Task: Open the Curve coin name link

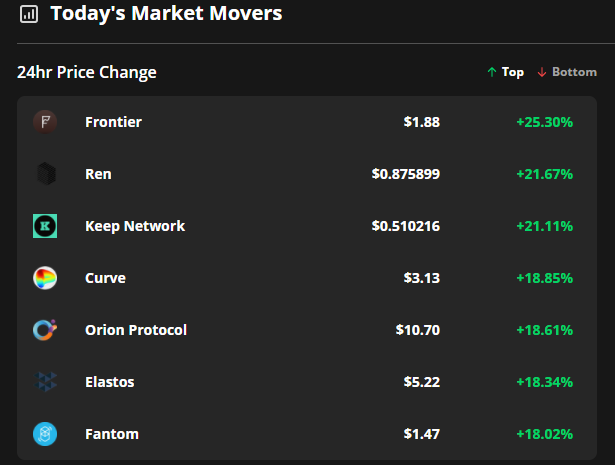Action: [105, 278]
